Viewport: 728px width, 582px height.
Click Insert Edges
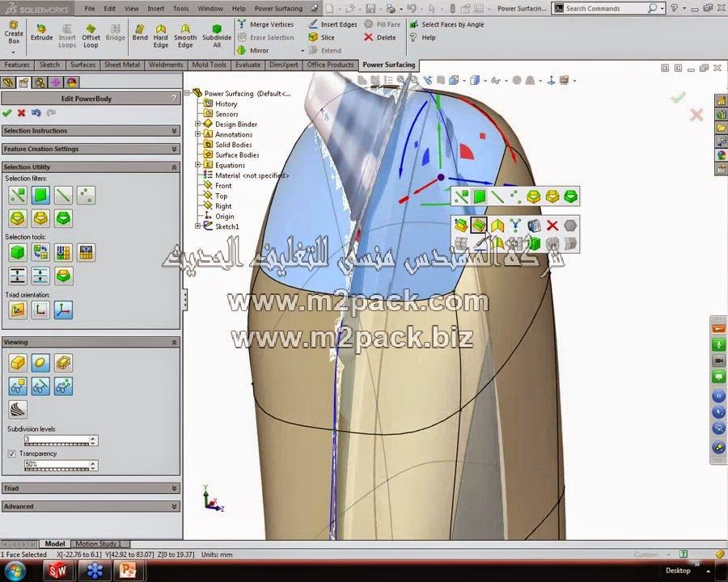pos(333,24)
